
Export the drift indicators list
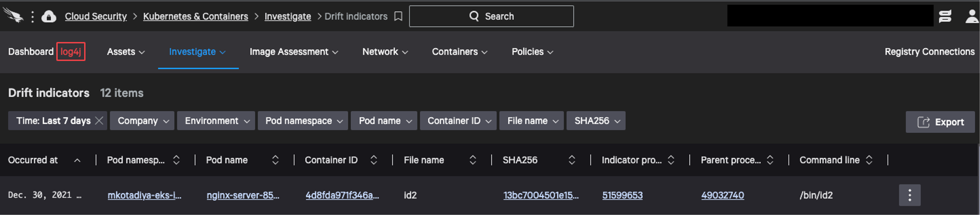click(x=940, y=122)
